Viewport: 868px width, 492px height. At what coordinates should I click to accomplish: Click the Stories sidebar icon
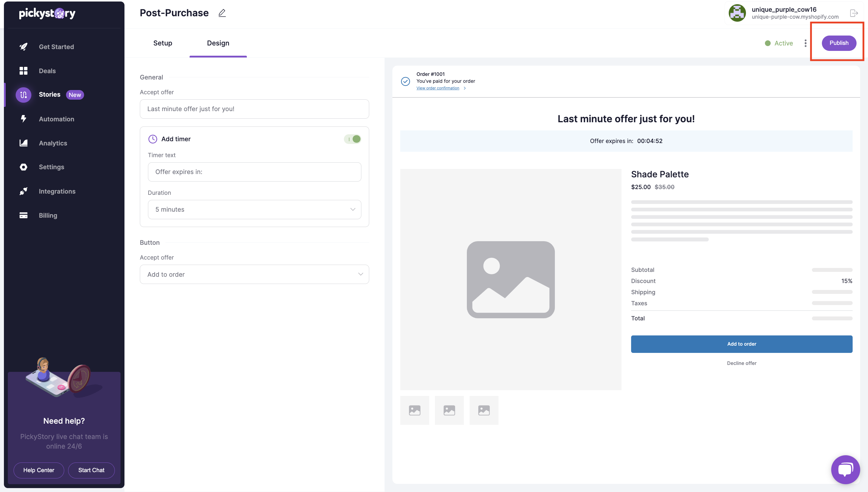click(x=23, y=95)
